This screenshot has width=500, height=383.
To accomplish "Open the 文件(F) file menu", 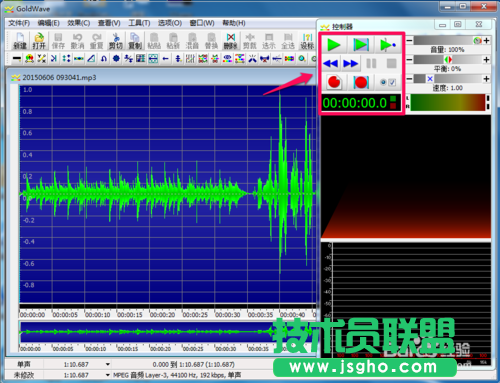I will pyautogui.click(x=19, y=23).
